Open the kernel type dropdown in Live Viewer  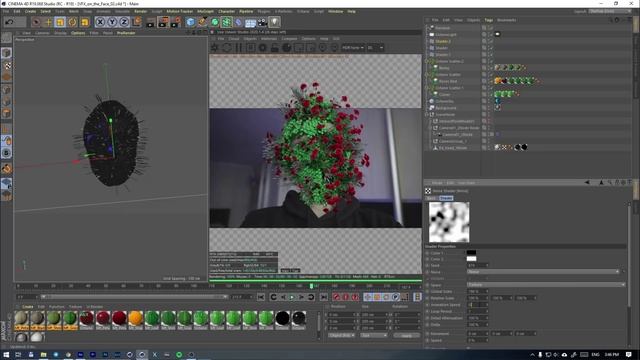point(375,48)
